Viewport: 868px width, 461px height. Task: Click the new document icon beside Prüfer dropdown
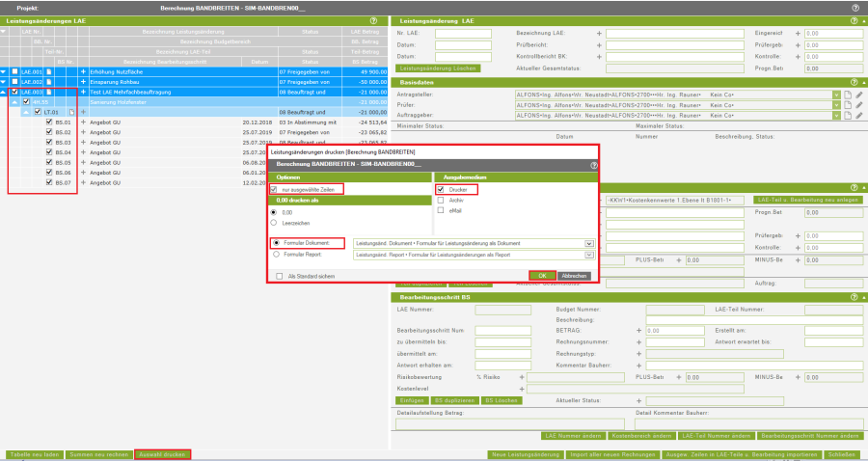[846, 105]
